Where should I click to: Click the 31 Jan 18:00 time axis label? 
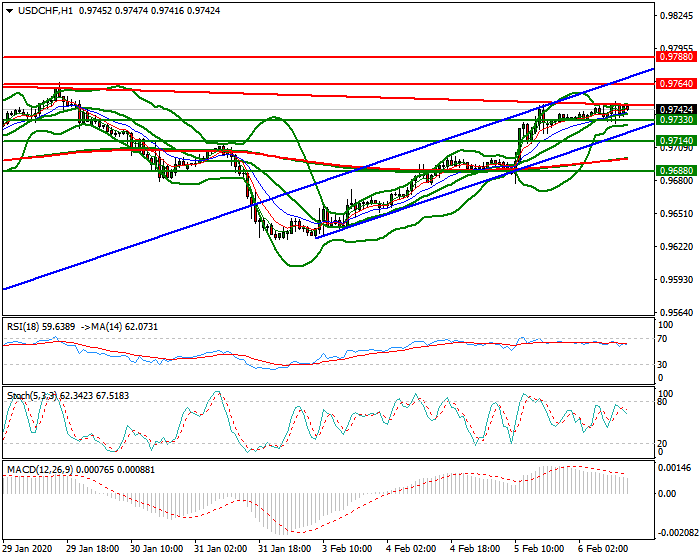(284, 548)
